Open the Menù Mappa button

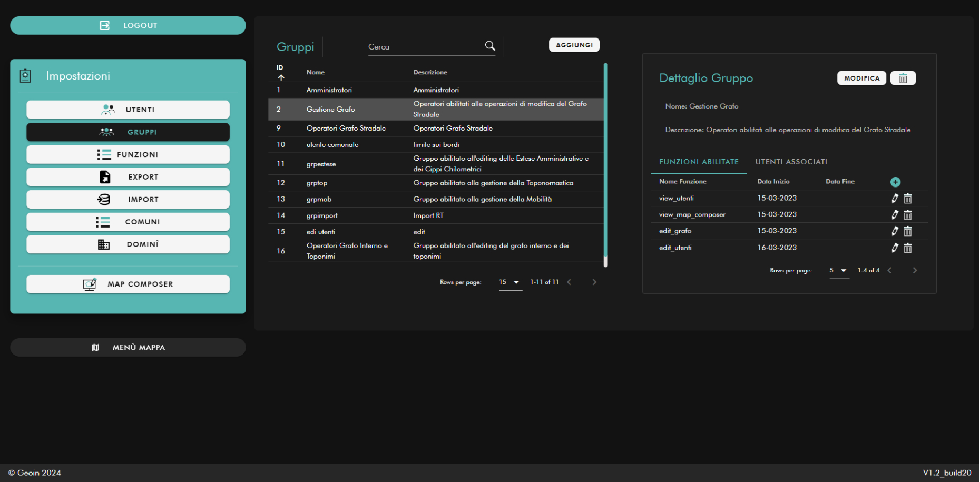point(128,347)
